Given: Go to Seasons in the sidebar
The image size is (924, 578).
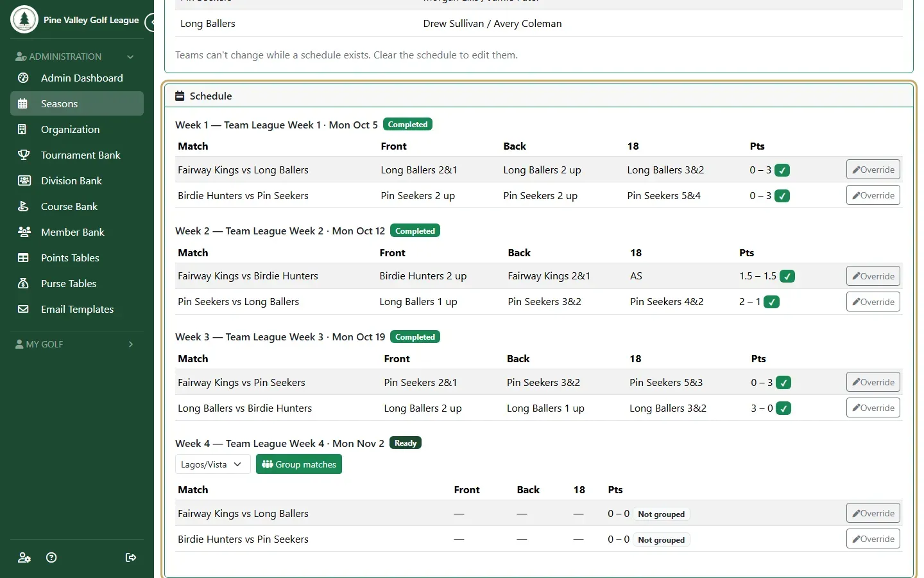Looking at the screenshot, I should coord(77,103).
